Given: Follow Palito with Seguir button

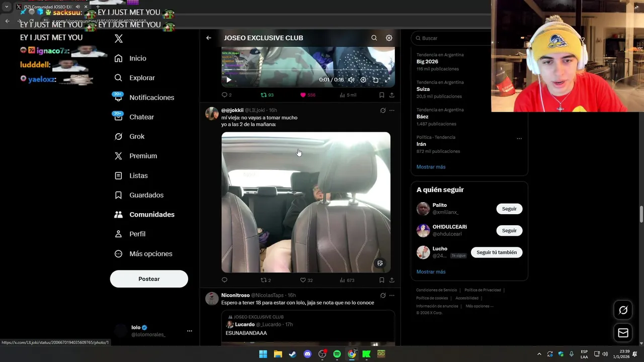Looking at the screenshot, I should (x=509, y=209).
